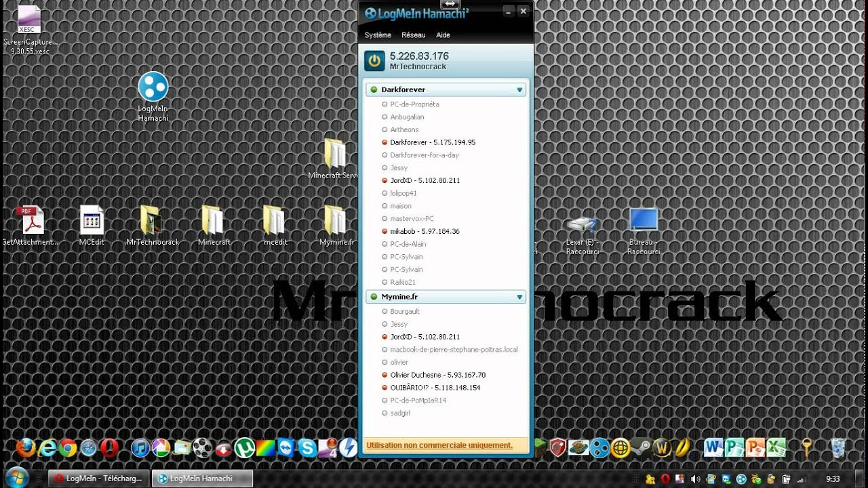This screenshot has width=868, height=488.
Task: Select offline peer mastervox-PC
Action: [x=412, y=218]
